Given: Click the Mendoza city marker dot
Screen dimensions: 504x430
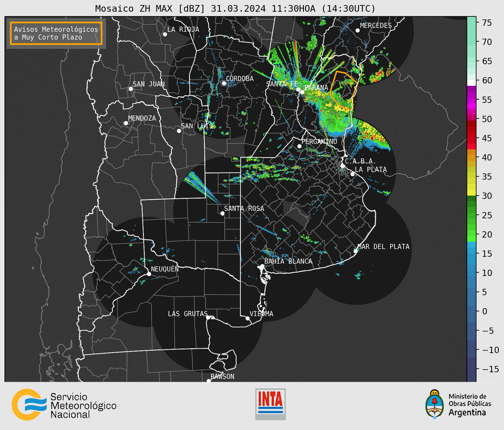Looking at the screenshot, I should pos(126,123).
